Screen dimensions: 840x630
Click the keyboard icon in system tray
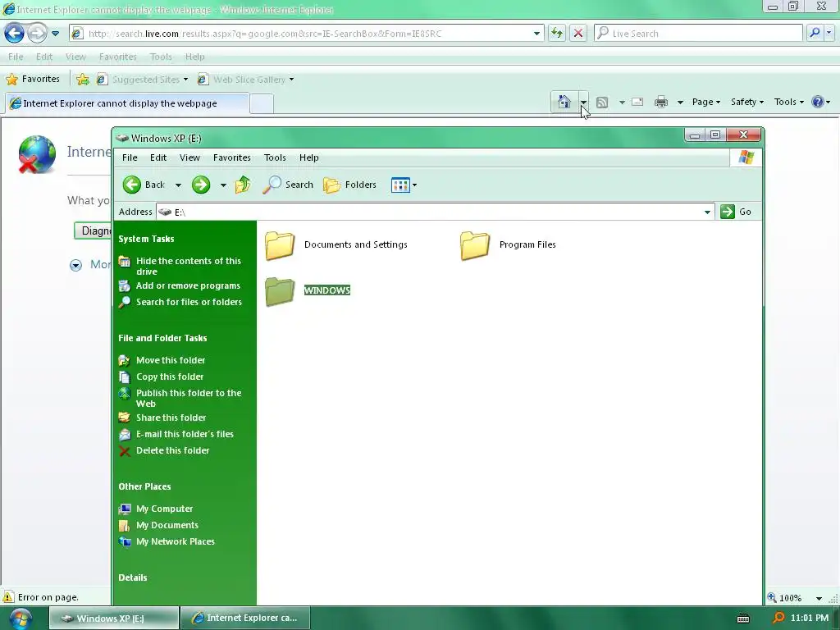(x=743, y=619)
